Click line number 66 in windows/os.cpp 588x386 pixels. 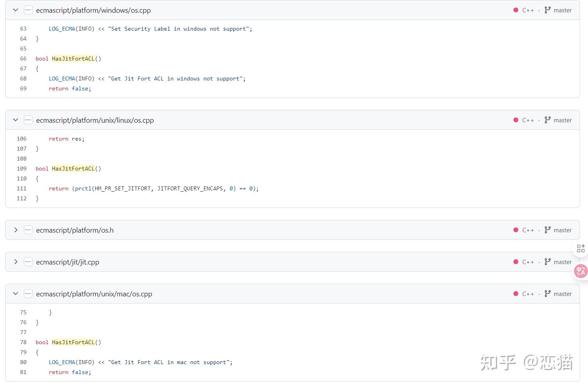pos(23,59)
